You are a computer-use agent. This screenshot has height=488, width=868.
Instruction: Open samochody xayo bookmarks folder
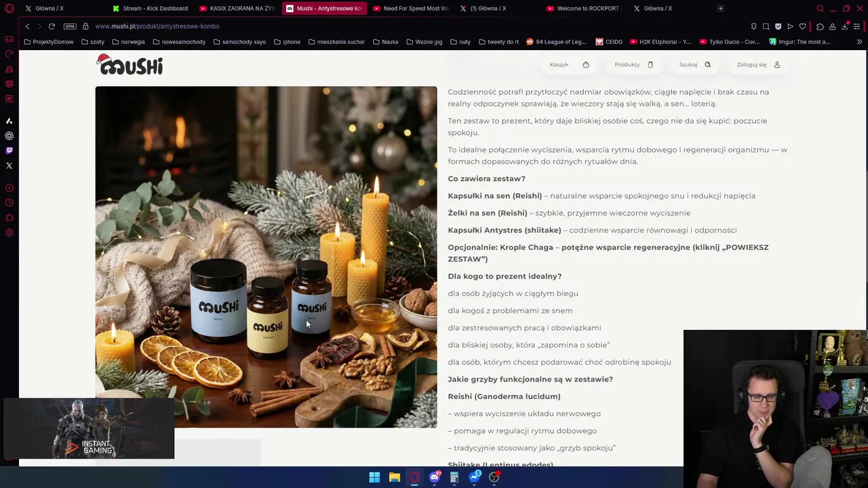239,41
